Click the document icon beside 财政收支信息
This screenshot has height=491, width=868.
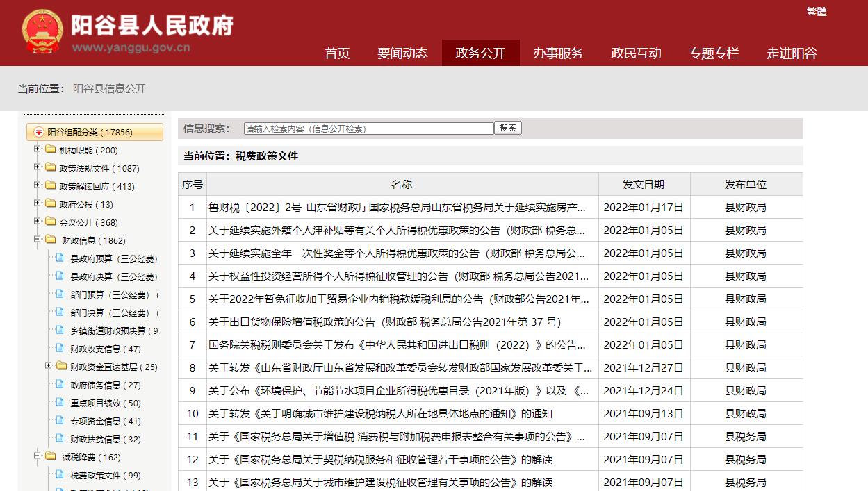[60, 348]
